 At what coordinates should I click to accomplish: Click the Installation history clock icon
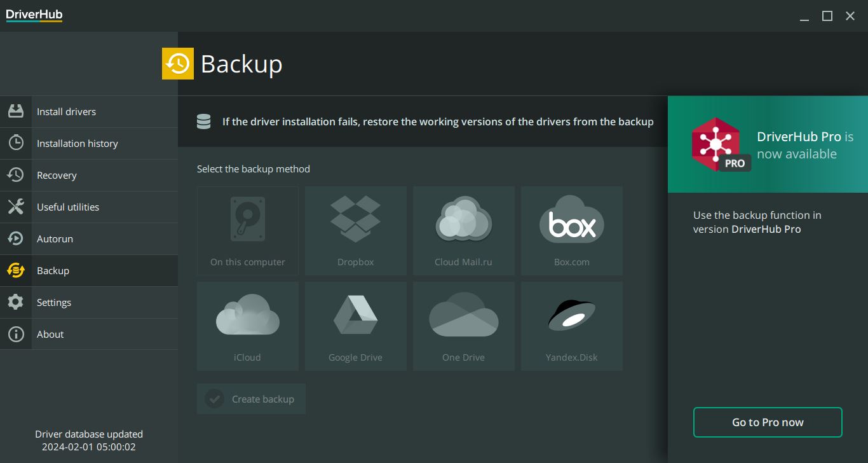[x=16, y=143]
